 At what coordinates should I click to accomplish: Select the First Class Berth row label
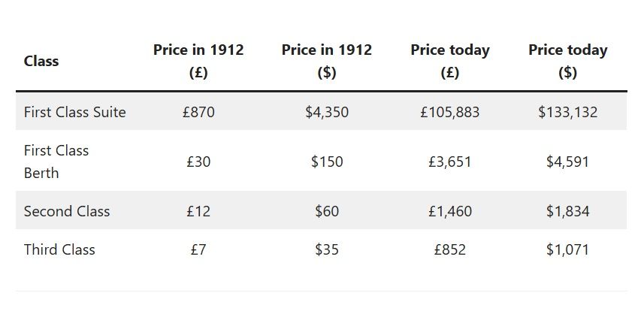tap(56, 162)
